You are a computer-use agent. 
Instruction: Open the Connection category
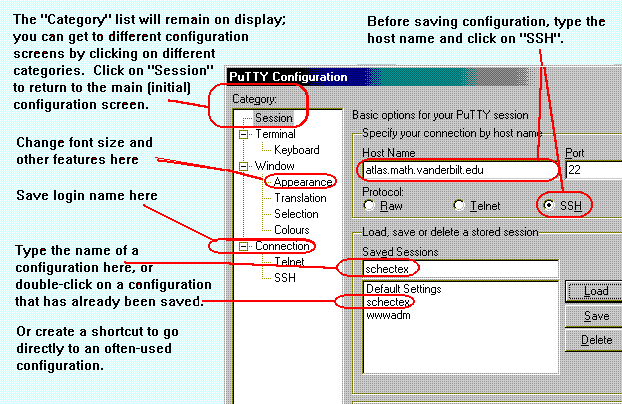pyautogui.click(x=282, y=246)
